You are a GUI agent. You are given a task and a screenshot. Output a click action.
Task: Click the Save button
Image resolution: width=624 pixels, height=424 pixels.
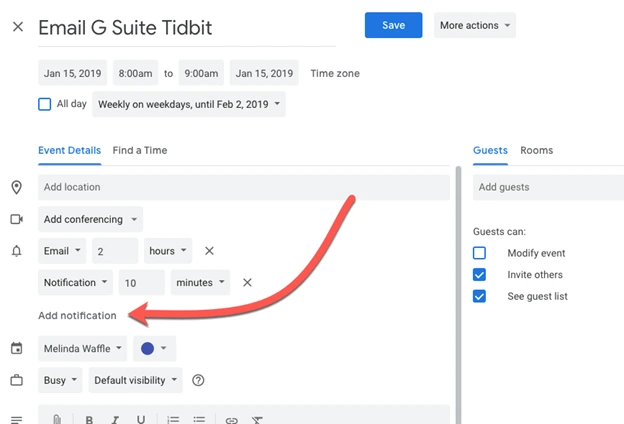(x=394, y=25)
